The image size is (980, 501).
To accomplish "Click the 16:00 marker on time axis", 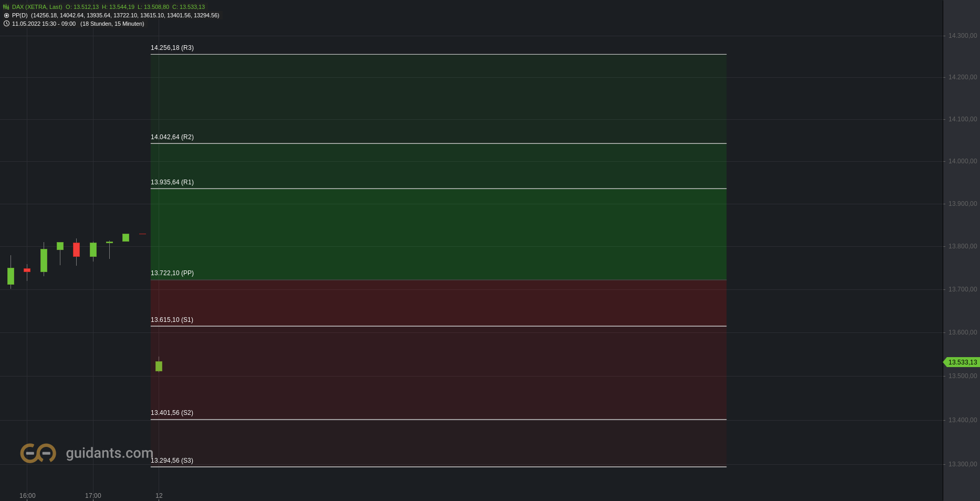I will (27, 496).
